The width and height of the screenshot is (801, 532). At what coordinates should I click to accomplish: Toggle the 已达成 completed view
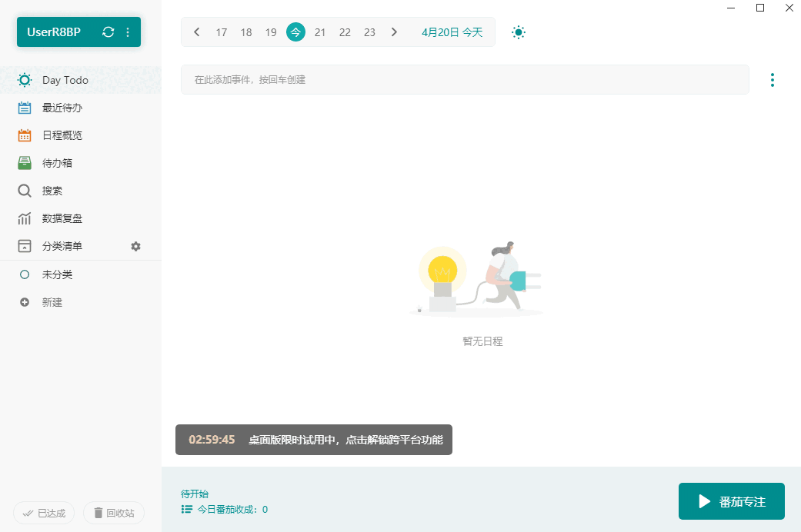(x=44, y=513)
